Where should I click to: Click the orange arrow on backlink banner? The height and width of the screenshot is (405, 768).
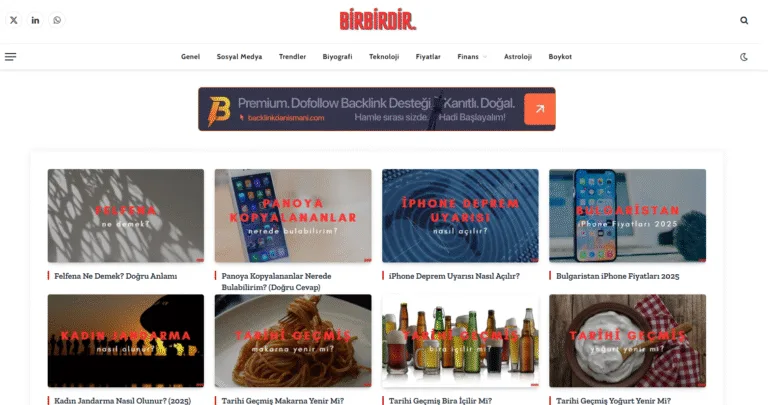(539, 109)
